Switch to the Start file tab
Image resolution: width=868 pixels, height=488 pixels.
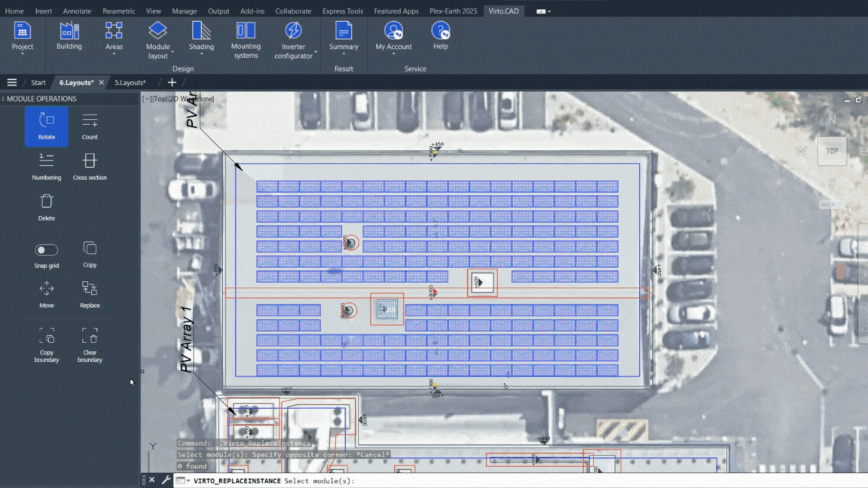coord(38,82)
